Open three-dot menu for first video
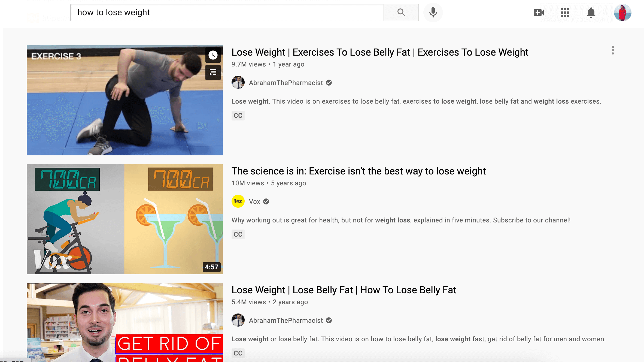The height and width of the screenshot is (362, 644). [613, 50]
